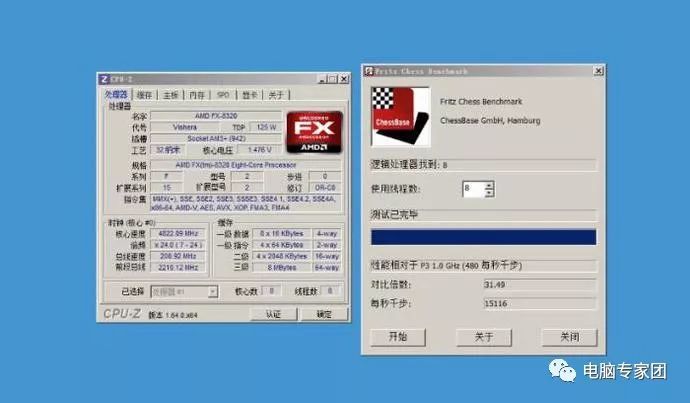Open the 显卡 tab in CPU-Z
The height and width of the screenshot is (403, 690).
pyautogui.click(x=250, y=95)
